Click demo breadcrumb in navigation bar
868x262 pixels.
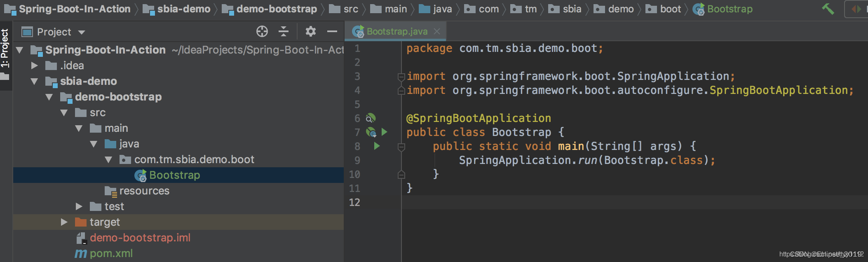point(614,9)
